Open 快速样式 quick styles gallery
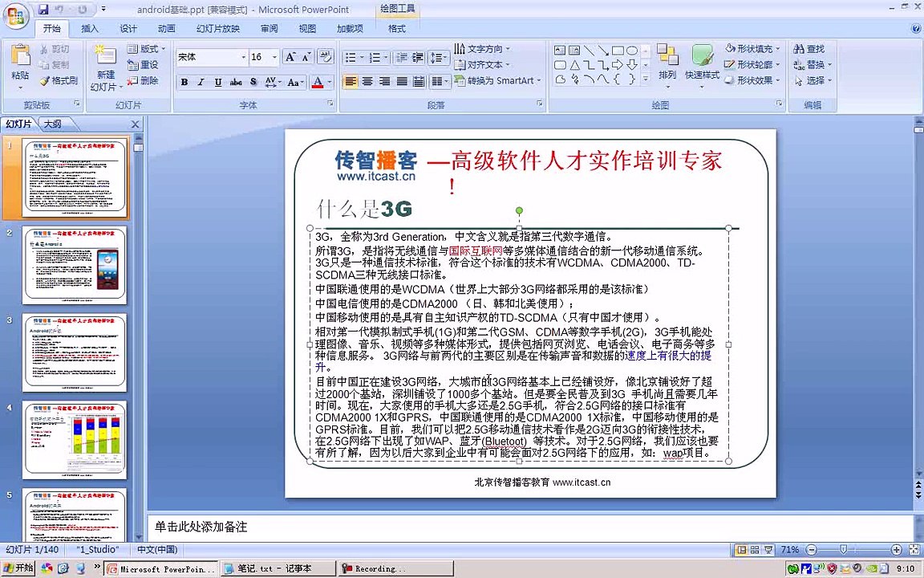Viewport: 924px width, 578px height. click(702, 66)
